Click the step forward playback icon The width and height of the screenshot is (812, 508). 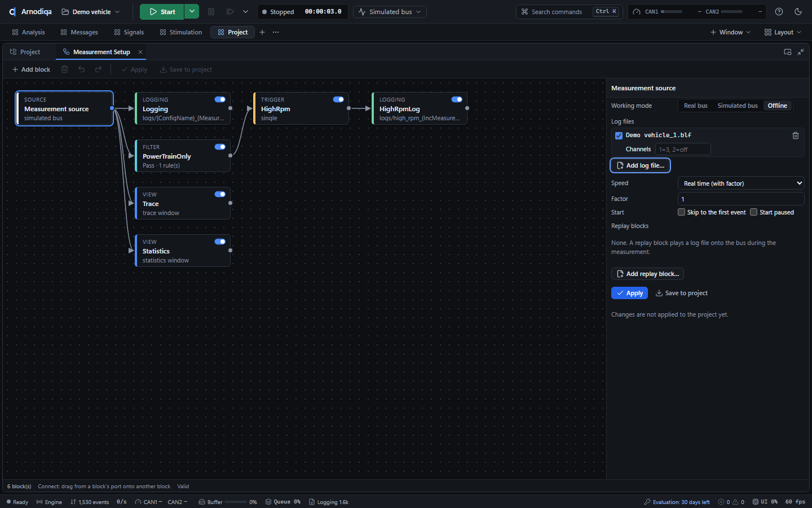click(x=230, y=12)
